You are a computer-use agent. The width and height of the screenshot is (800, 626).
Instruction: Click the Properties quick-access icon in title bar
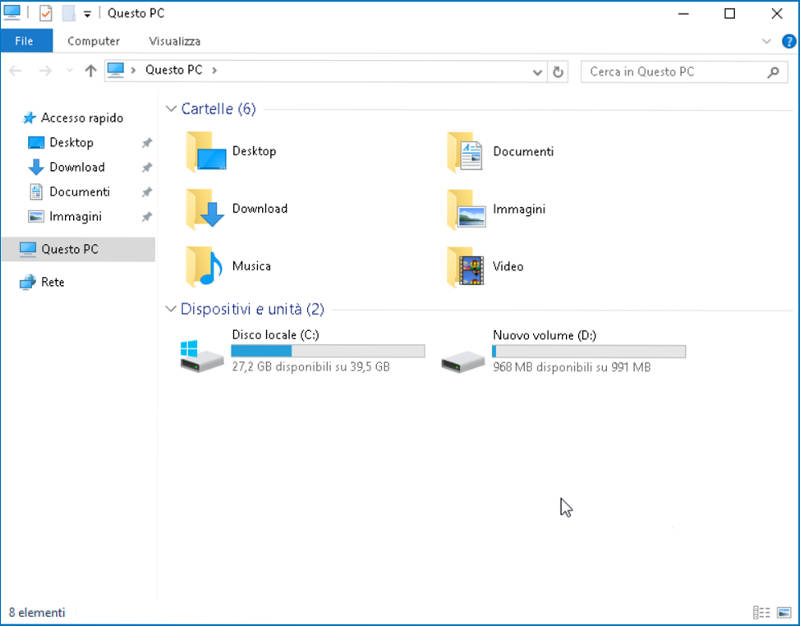(45, 13)
